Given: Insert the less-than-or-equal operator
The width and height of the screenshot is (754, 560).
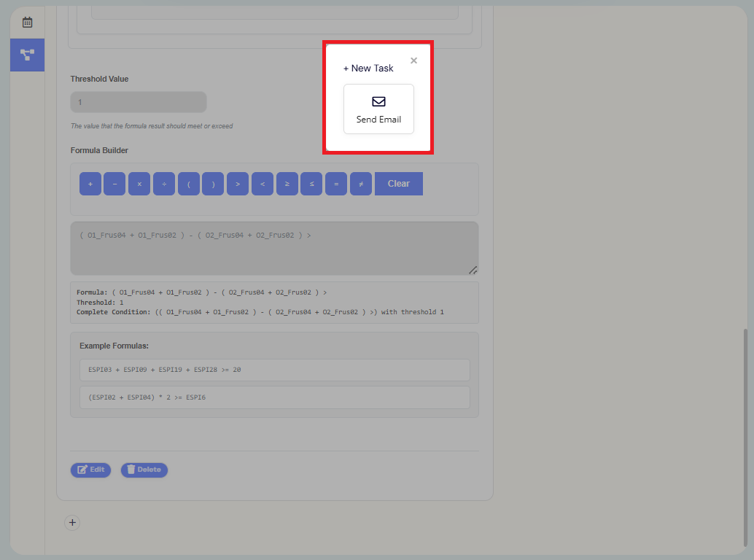Looking at the screenshot, I should (x=311, y=183).
